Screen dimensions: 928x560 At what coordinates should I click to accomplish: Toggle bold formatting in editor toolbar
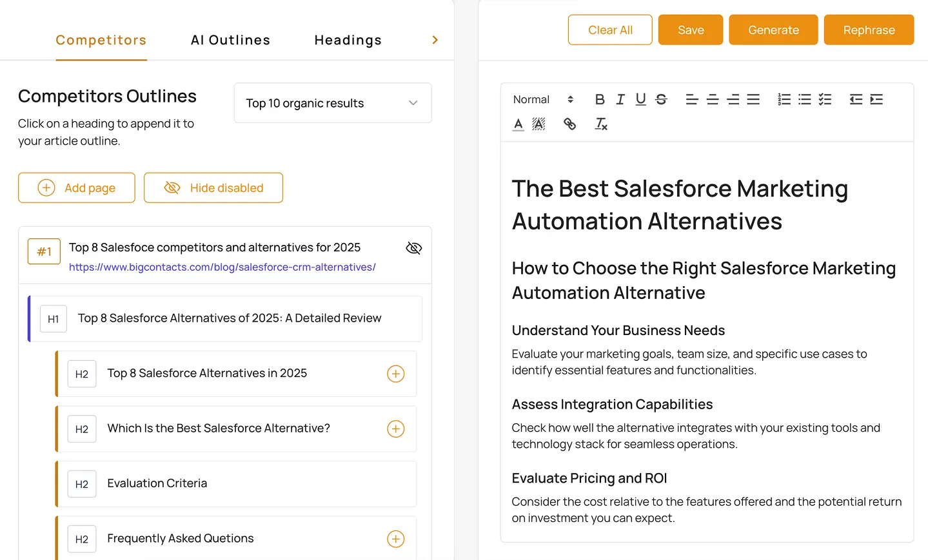click(x=600, y=99)
